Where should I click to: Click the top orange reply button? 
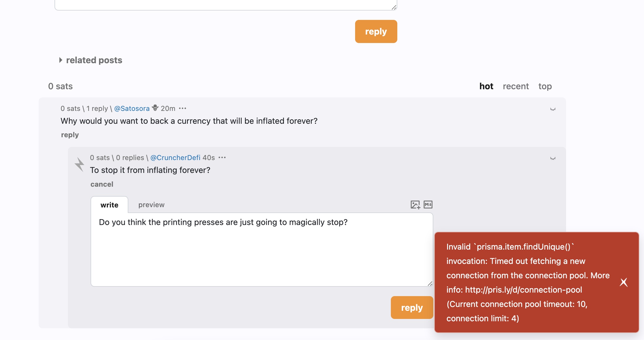click(376, 31)
